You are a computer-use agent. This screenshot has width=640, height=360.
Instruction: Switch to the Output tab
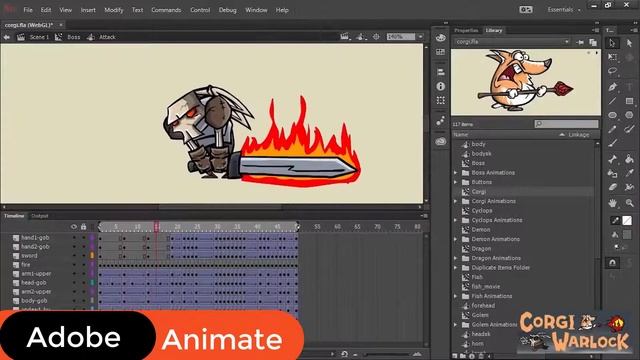point(40,216)
